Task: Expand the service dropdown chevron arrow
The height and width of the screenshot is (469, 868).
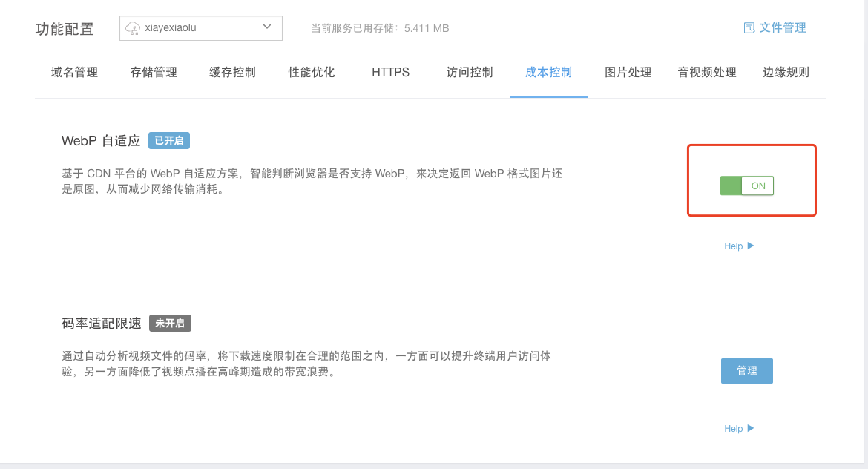Action: [x=267, y=27]
